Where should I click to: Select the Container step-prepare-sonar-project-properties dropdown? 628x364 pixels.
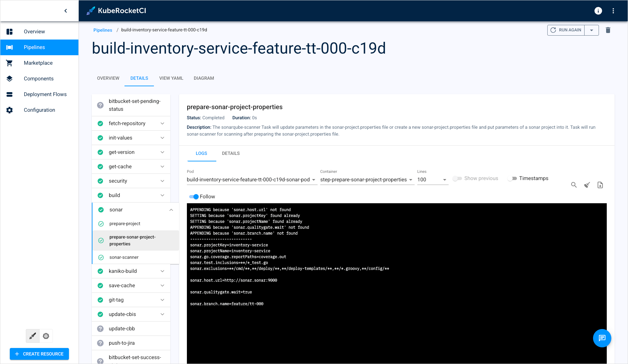point(366,179)
